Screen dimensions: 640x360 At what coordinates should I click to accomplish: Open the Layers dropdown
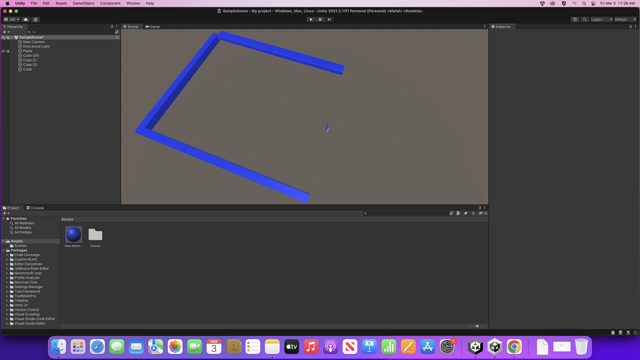pos(602,19)
